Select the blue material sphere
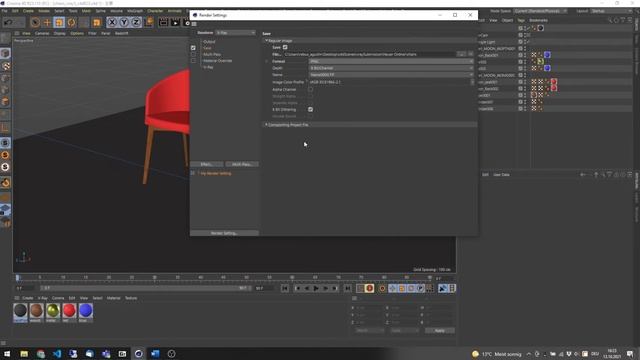Screen dimensions: 640x360 coord(85,311)
